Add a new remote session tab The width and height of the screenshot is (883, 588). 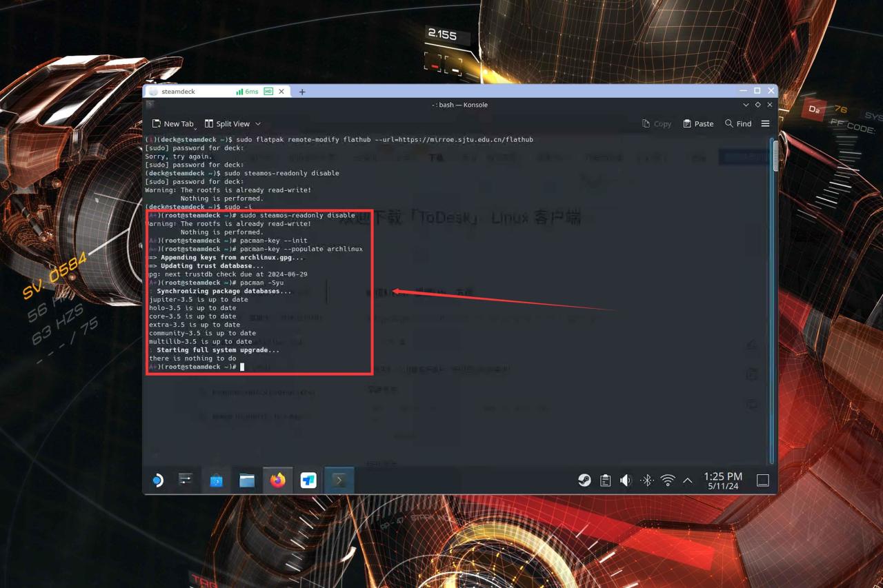[302, 91]
